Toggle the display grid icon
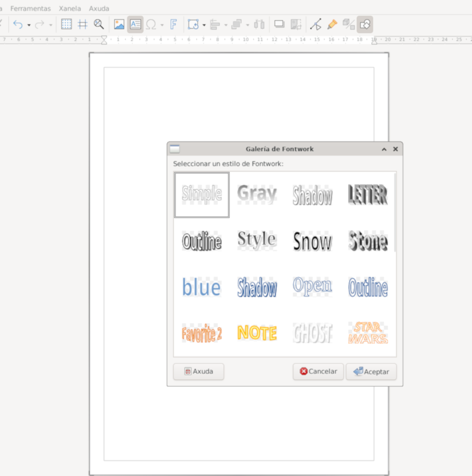This screenshot has height=476, width=472. pos(67,24)
